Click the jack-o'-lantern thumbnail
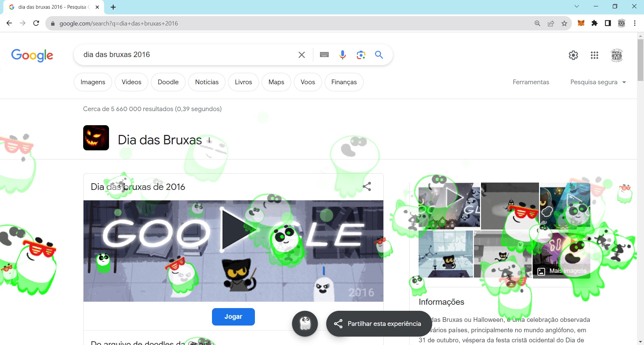The height and width of the screenshot is (345, 644). [x=96, y=138]
